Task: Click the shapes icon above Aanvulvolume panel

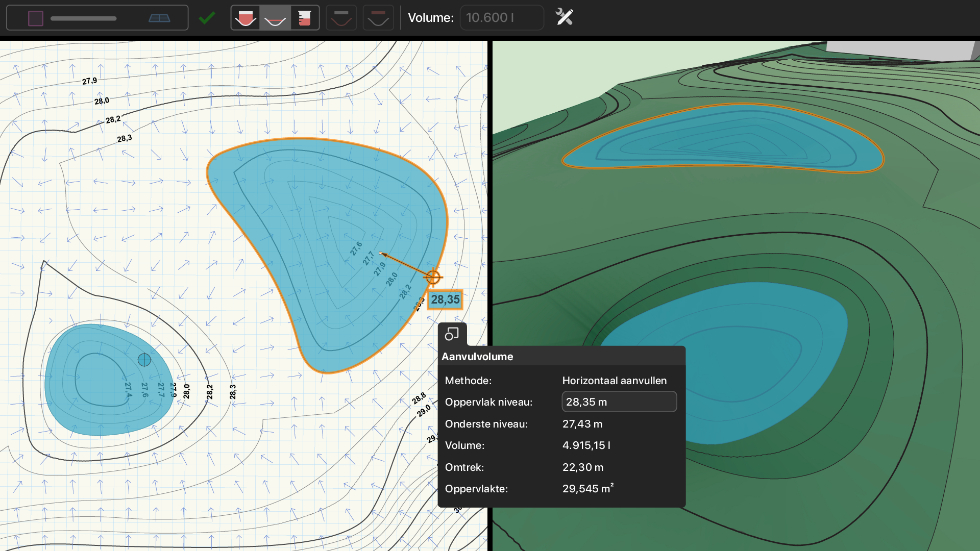Action: (452, 334)
